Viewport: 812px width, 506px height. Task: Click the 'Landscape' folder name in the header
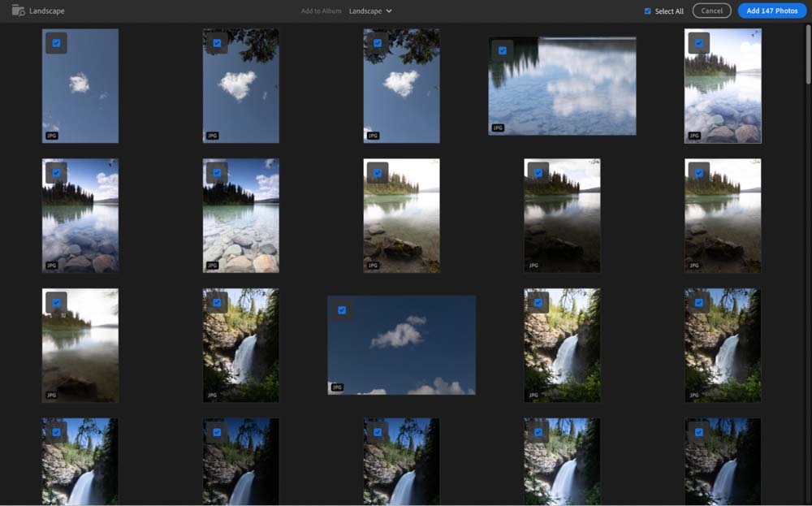46,11
